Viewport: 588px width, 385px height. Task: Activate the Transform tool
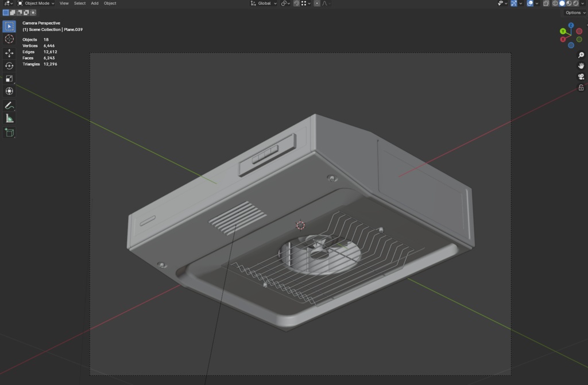(x=9, y=91)
